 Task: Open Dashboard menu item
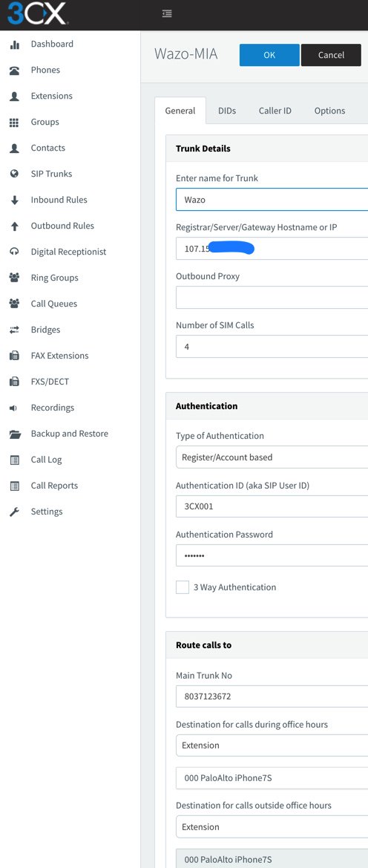pyautogui.click(x=52, y=45)
